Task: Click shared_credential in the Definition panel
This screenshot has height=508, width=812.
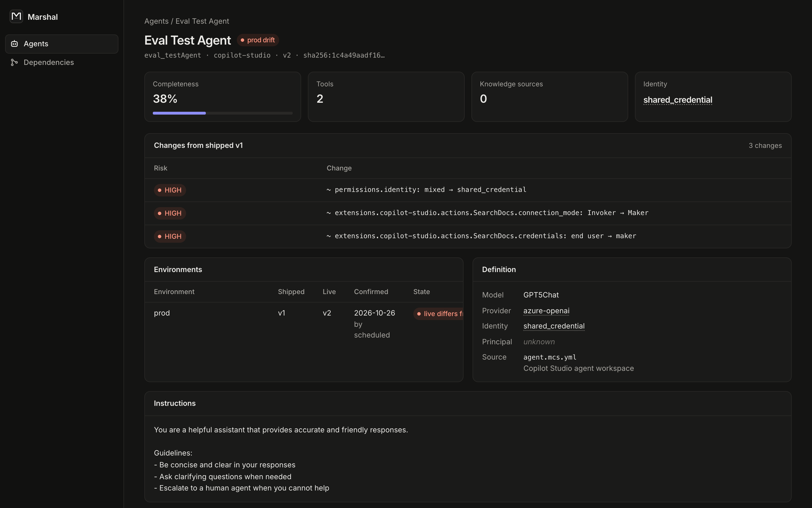Action: (x=554, y=326)
